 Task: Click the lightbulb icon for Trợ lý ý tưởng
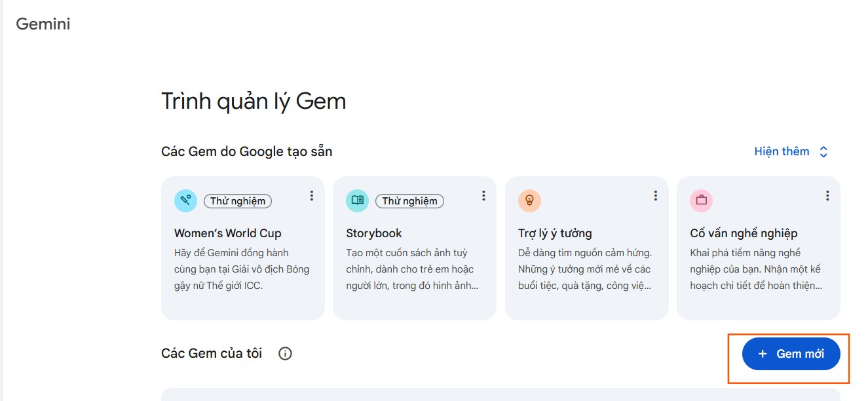[529, 200]
